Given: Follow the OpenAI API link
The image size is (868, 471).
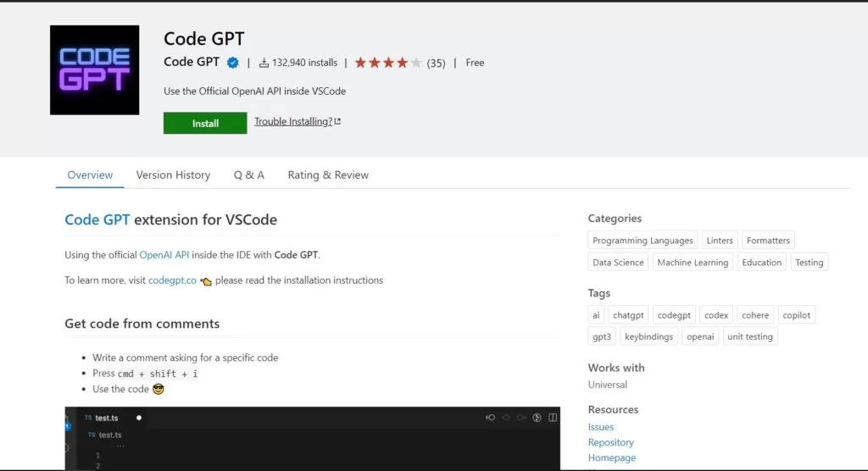Looking at the screenshot, I should pos(164,255).
